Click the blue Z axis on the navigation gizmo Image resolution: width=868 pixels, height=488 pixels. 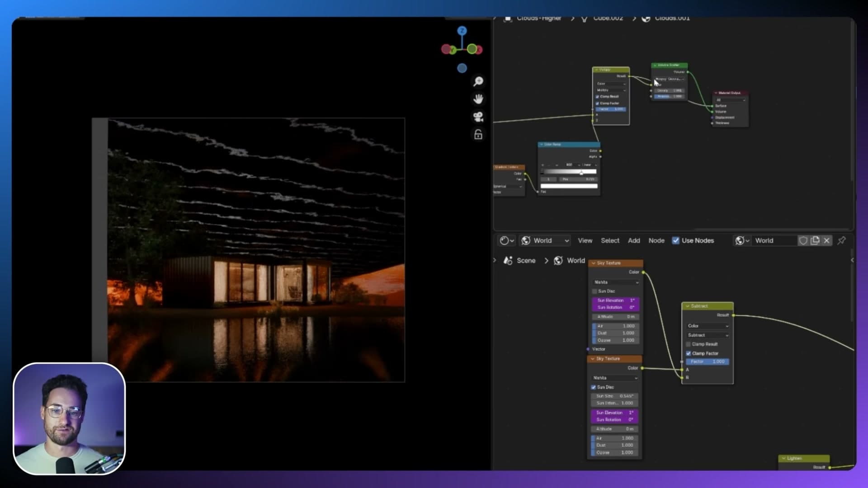coord(462,31)
